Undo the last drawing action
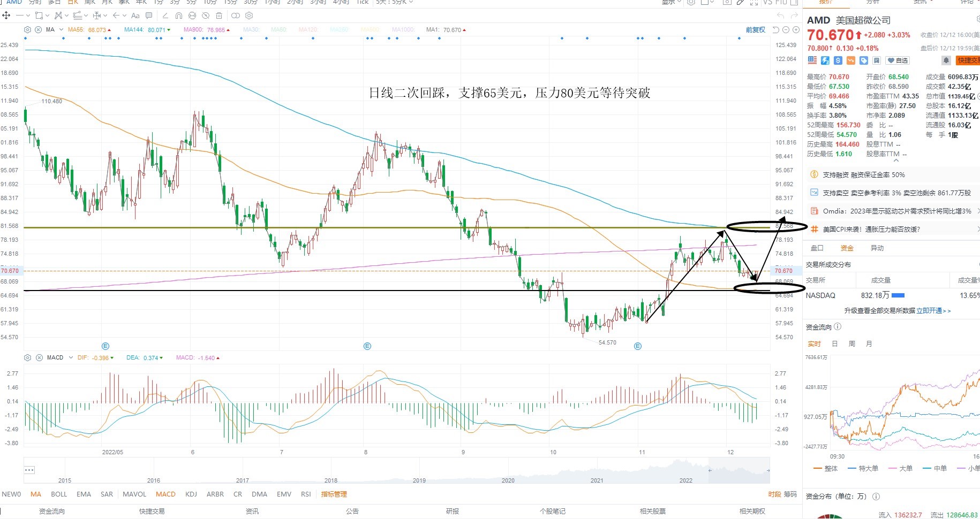Viewport: 980px width, 519px height. click(781, 16)
